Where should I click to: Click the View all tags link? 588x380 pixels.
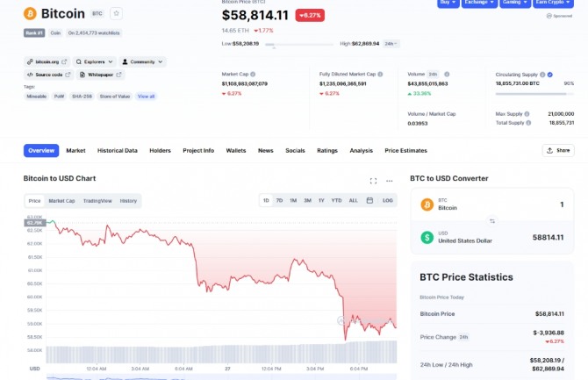click(147, 96)
